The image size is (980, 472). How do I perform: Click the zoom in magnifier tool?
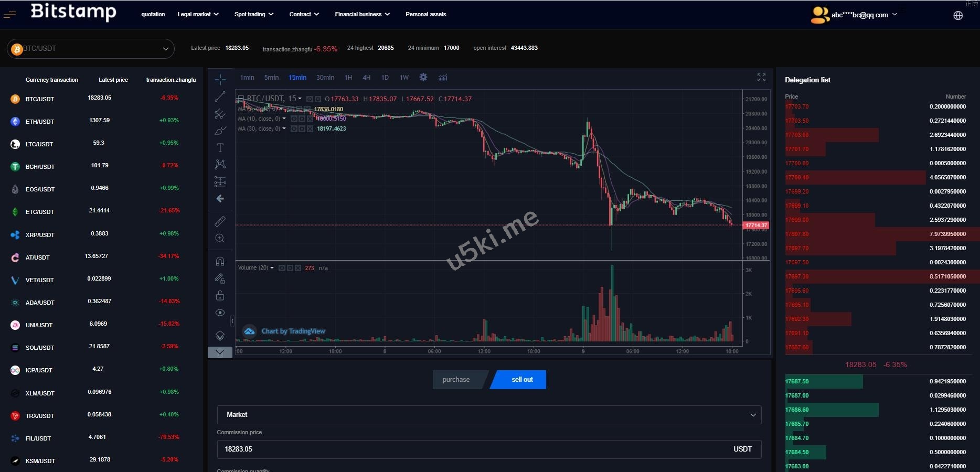[x=220, y=238]
